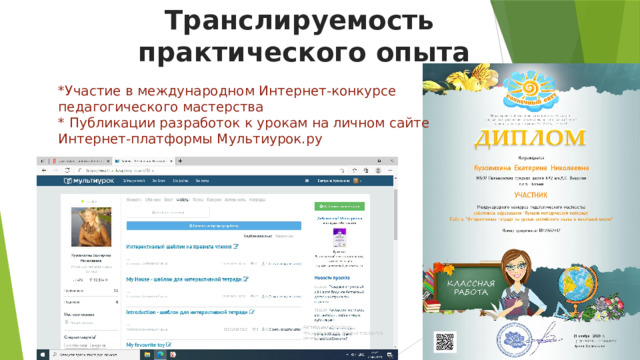Open the Блог profile tab
Viewport: 640px width, 360px height.
[x=169, y=200]
